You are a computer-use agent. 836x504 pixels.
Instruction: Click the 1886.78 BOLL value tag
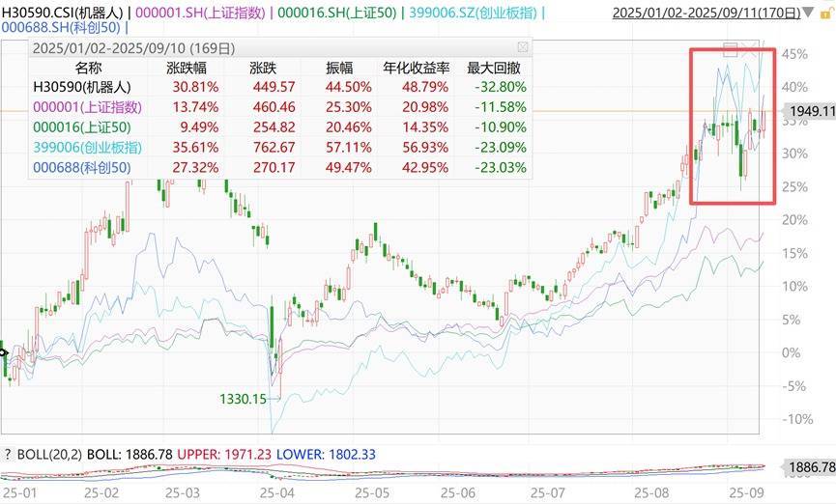click(x=809, y=467)
